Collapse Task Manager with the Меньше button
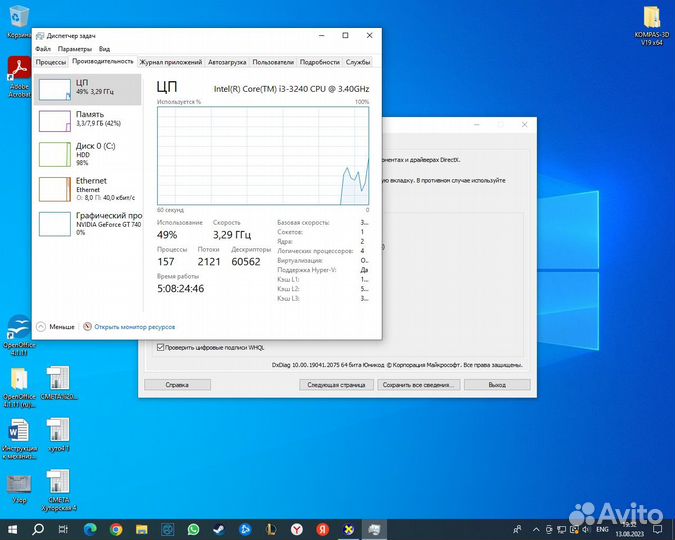 click(56, 326)
